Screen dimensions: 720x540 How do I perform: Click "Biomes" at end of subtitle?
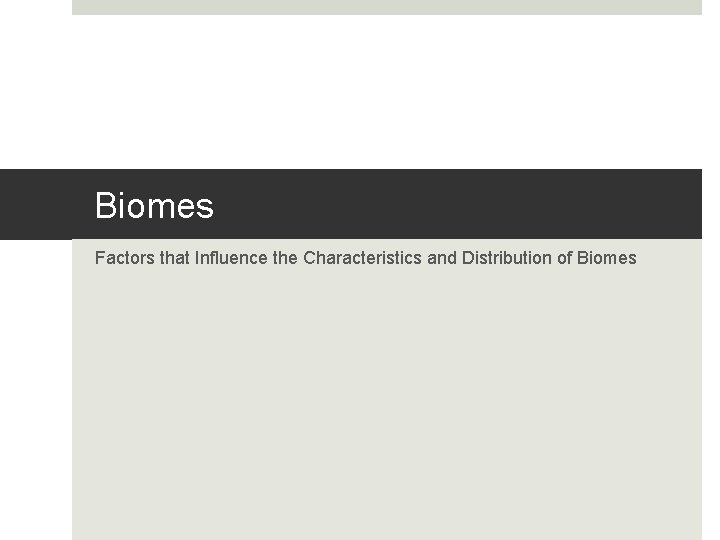point(607,258)
